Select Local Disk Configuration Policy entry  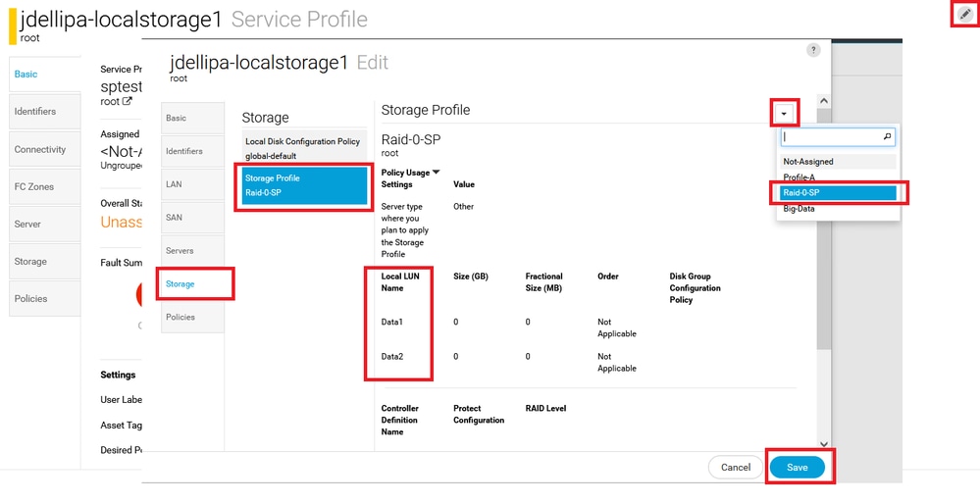pos(304,149)
